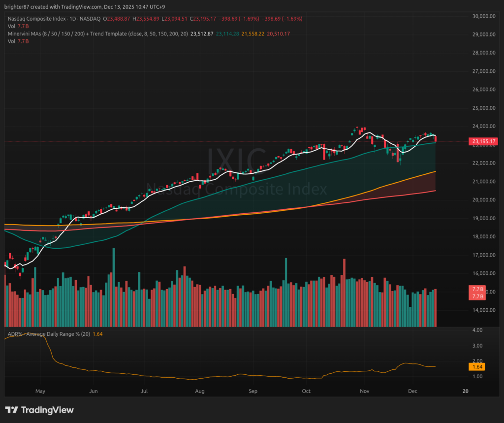Screen dimensions: 504x423
Task: Click the 4.00 label on ADR scale
Action: click(476, 330)
